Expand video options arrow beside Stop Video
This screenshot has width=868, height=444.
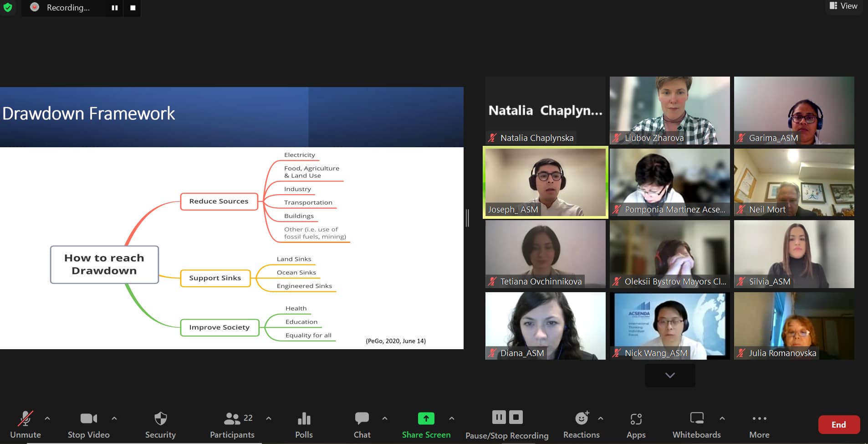pyautogui.click(x=114, y=418)
